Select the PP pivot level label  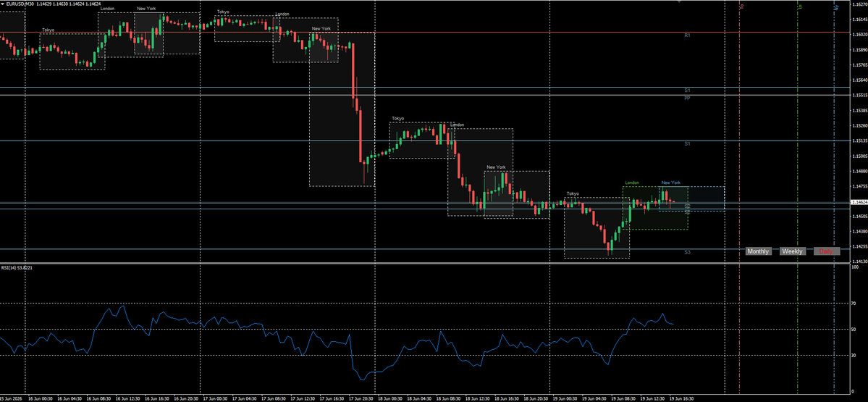coord(687,98)
